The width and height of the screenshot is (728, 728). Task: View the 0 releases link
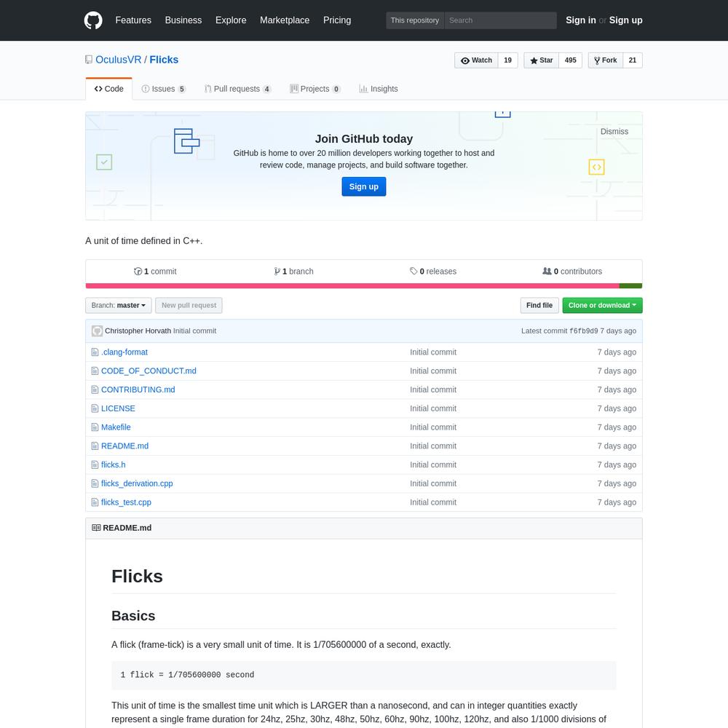tap(433, 271)
